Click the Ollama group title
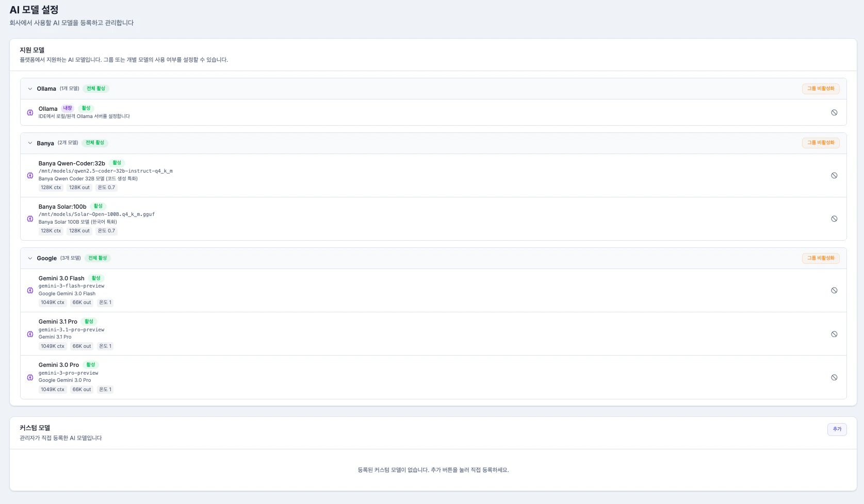Viewport: 864px width, 504px height. pyautogui.click(x=46, y=89)
